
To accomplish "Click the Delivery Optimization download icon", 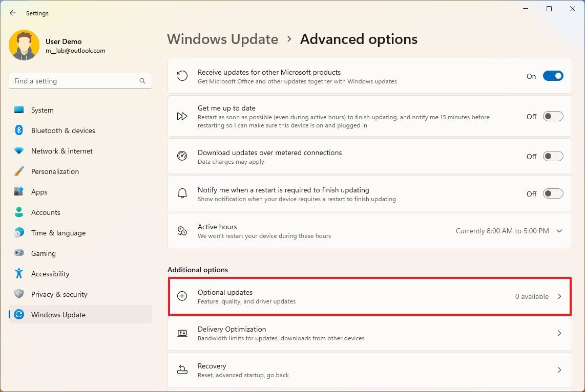I will point(182,333).
